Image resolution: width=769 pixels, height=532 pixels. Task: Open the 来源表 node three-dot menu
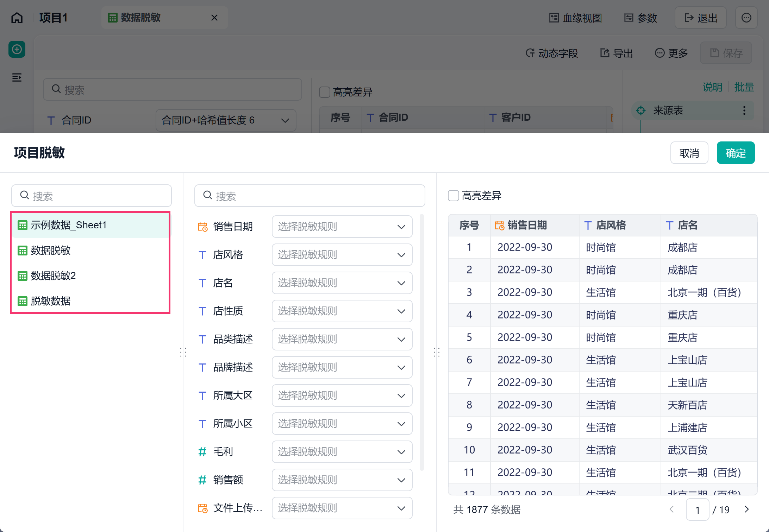(x=744, y=110)
